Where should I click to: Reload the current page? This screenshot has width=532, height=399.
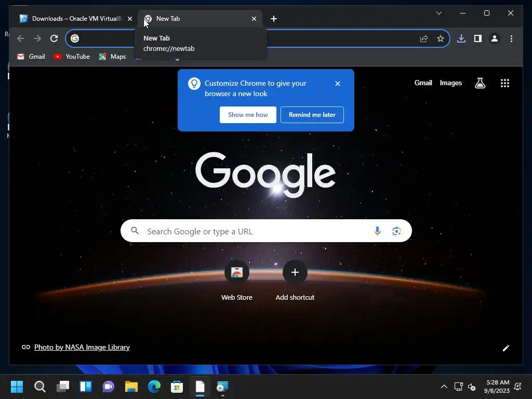tap(54, 38)
